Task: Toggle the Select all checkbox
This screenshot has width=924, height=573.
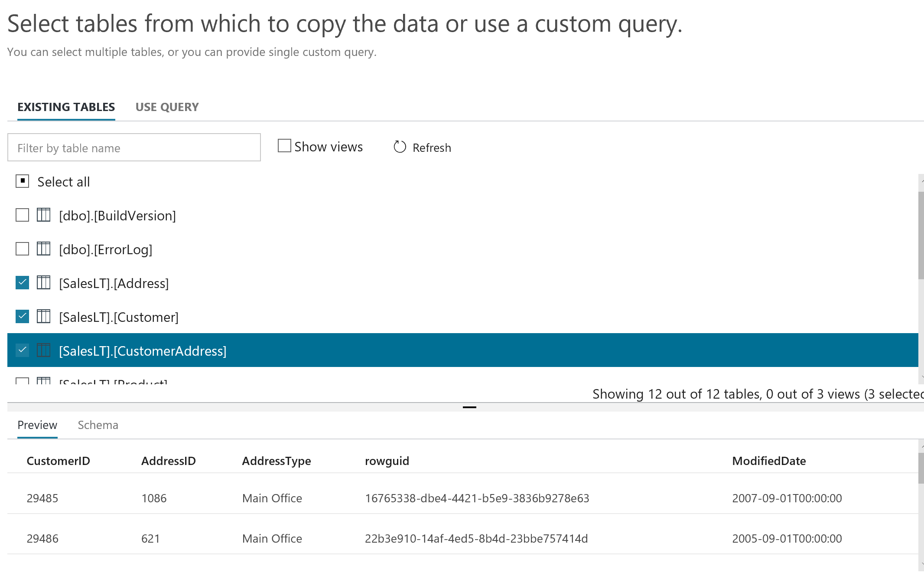Action: pos(22,181)
